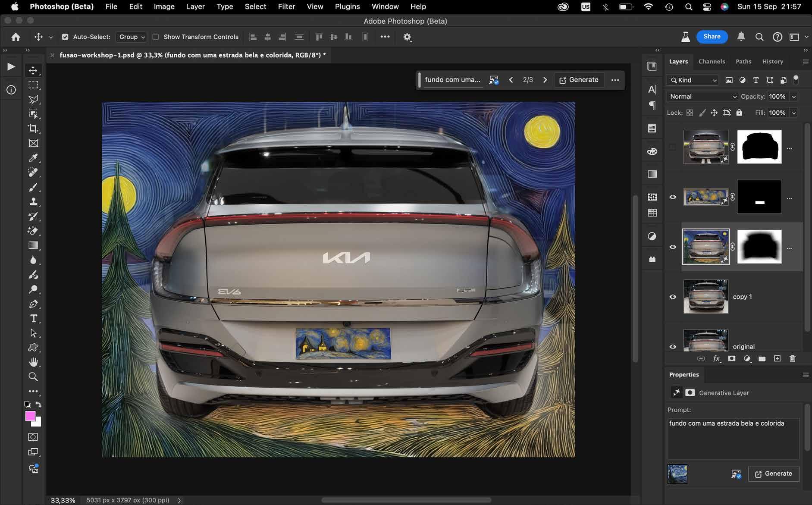Uncheck the Auto-Select checkbox
The image size is (812, 505).
[65, 37]
